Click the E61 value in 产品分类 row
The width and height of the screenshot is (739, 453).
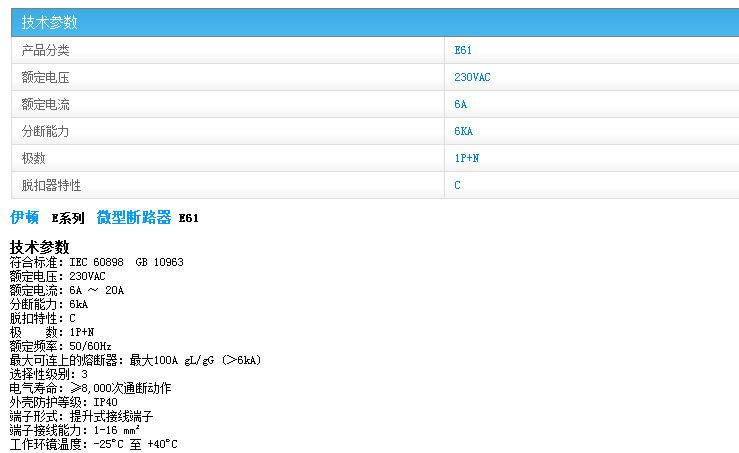point(462,50)
